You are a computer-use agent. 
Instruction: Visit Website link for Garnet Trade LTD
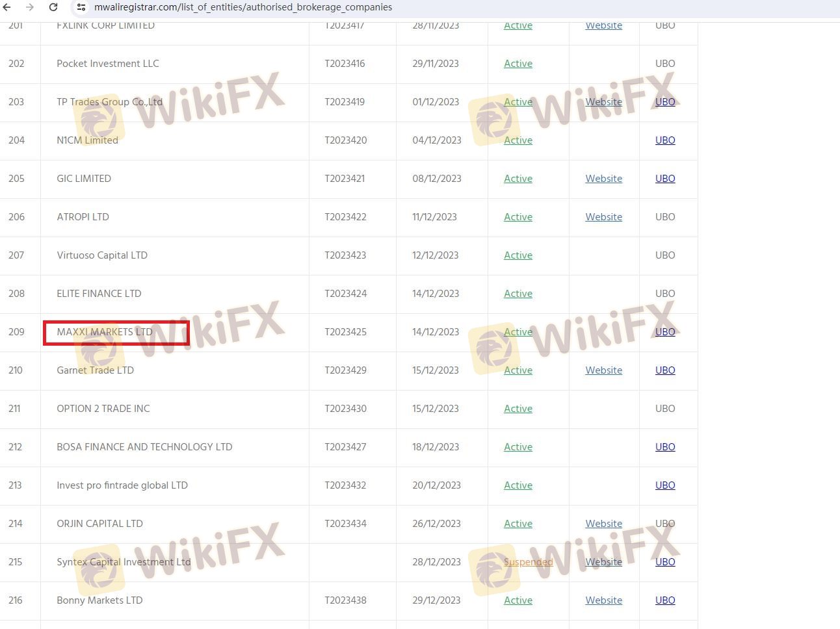tap(603, 370)
